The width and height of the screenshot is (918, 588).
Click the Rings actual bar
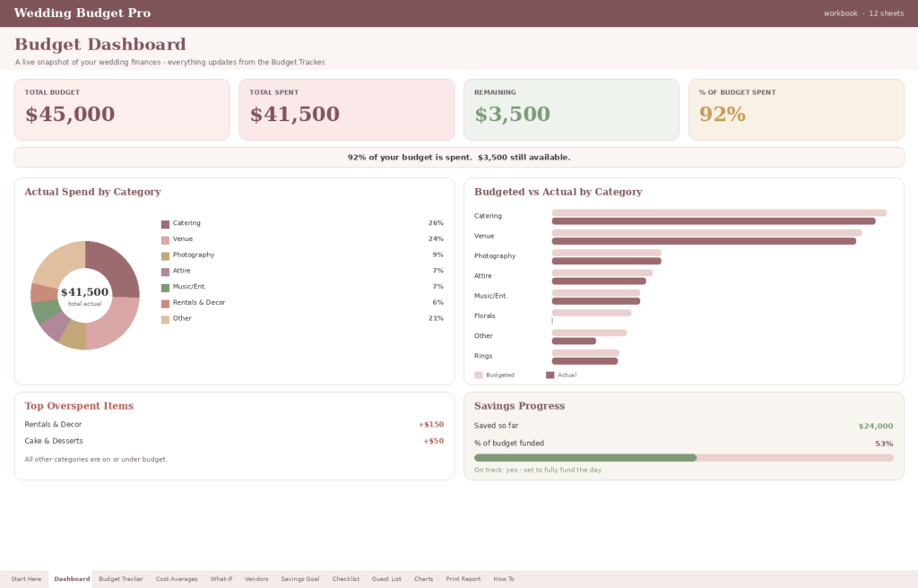coord(585,360)
